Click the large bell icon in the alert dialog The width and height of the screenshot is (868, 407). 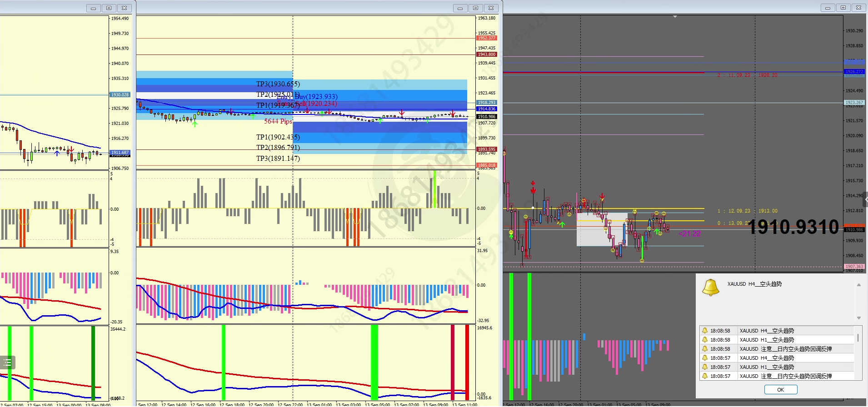tap(711, 288)
